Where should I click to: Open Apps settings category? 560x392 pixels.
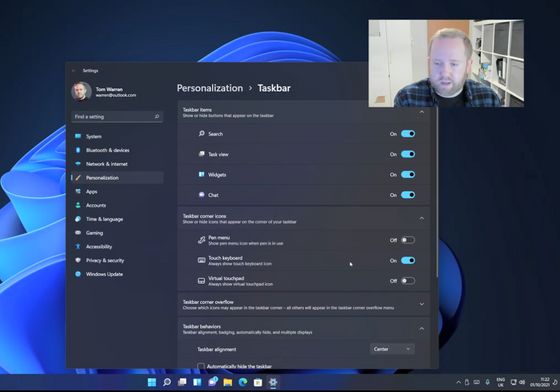point(118,192)
